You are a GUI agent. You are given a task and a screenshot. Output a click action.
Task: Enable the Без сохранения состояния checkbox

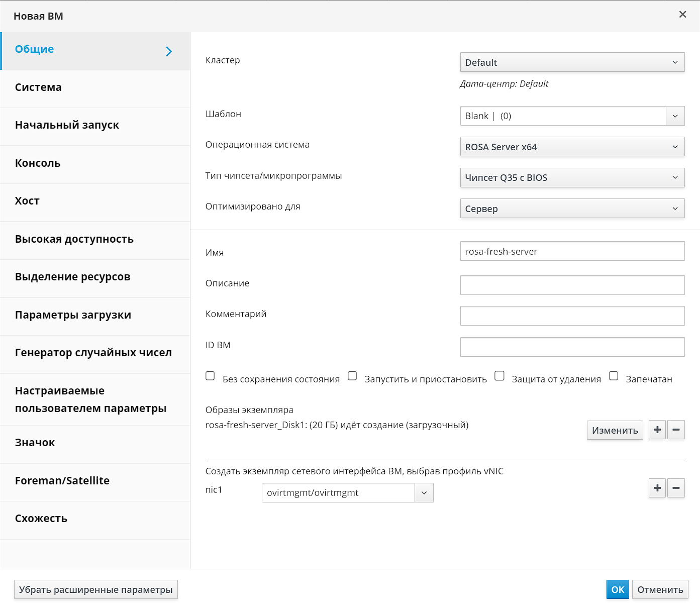pos(211,376)
